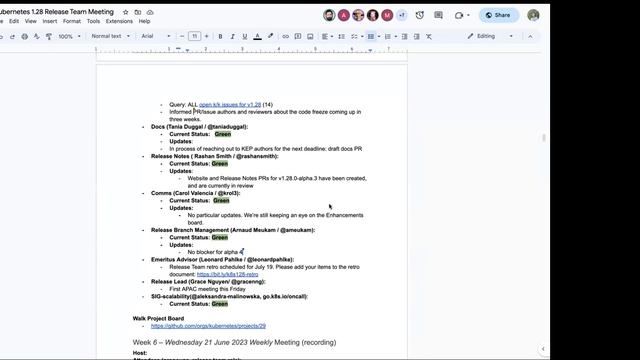Toggle the bulleted list button
This screenshot has width=640, height=360.
(x=371, y=36)
